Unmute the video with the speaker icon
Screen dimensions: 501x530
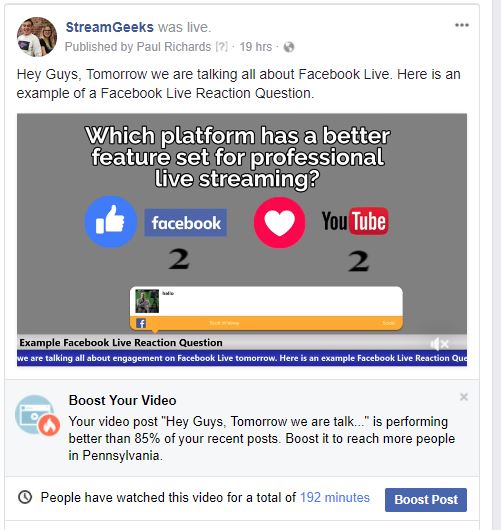pyautogui.click(x=439, y=344)
